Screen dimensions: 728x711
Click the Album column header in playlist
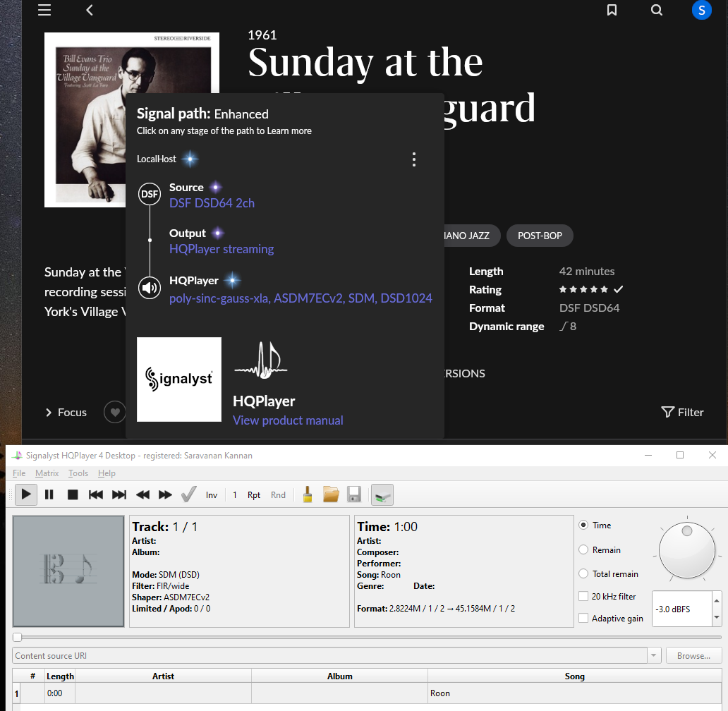pos(339,676)
